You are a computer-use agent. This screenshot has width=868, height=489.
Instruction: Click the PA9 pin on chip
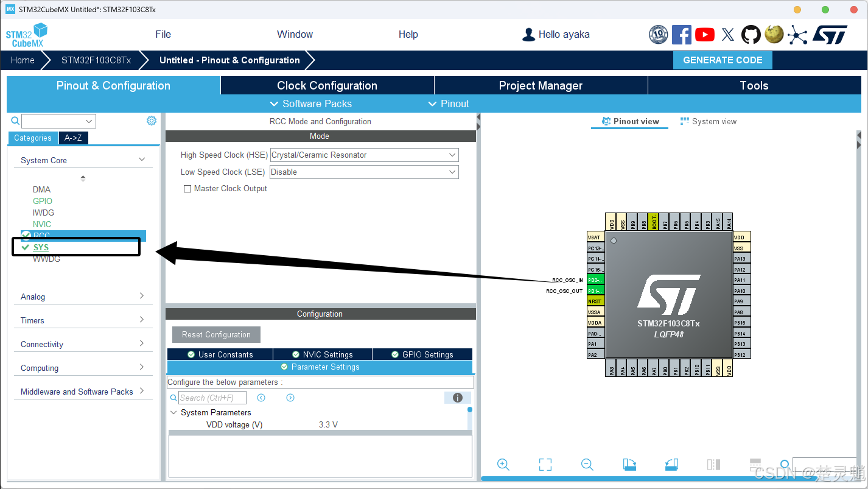point(742,301)
